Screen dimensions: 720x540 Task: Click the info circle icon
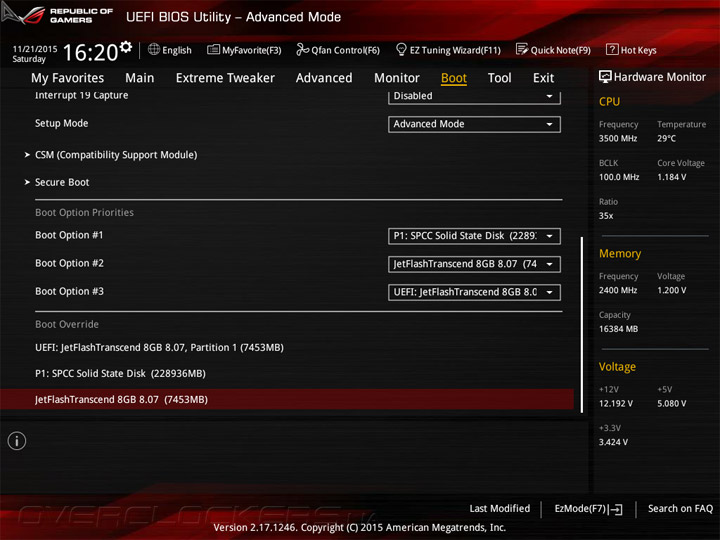17,441
